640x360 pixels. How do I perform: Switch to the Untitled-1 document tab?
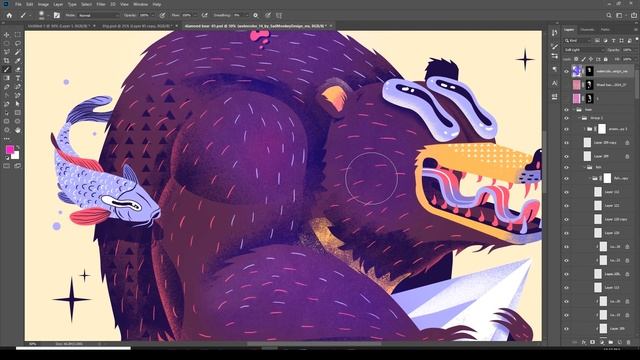[x=61, y=26]
